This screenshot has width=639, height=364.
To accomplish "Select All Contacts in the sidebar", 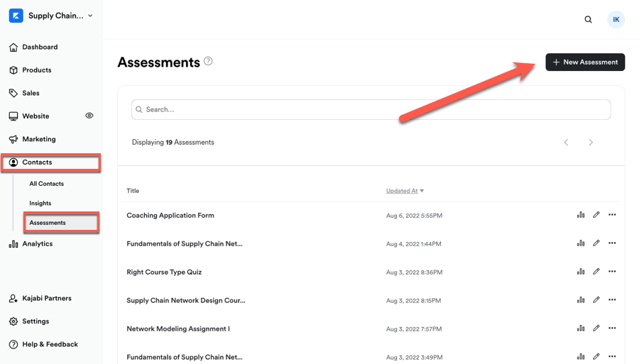I will pos(46,184).
